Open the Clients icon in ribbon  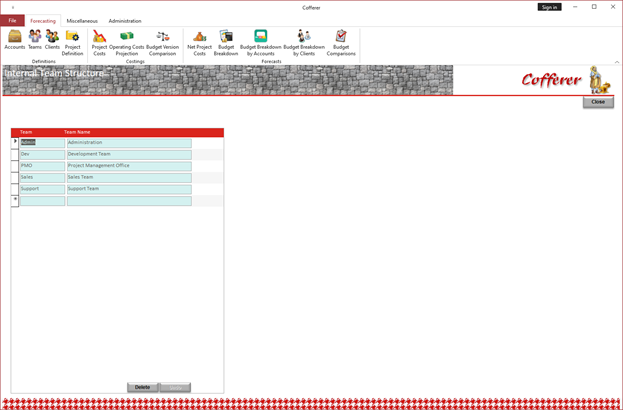pos(52,40)
